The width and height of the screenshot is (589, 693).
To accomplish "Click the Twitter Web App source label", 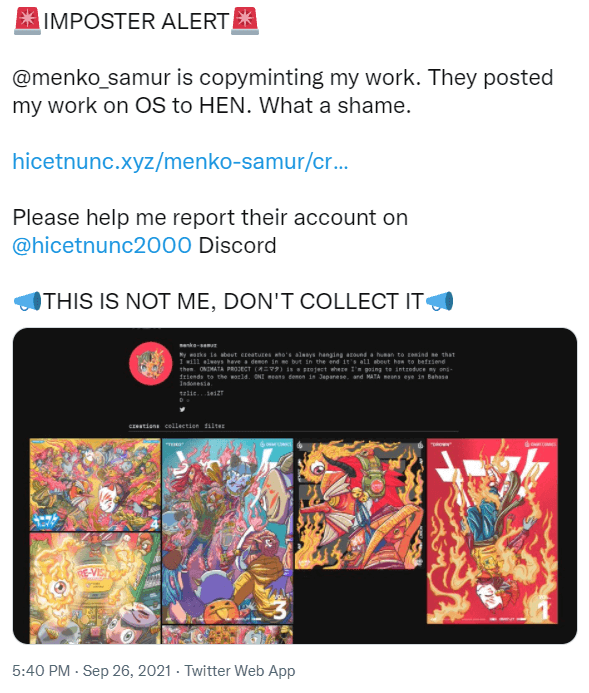I will pos(239,670).
